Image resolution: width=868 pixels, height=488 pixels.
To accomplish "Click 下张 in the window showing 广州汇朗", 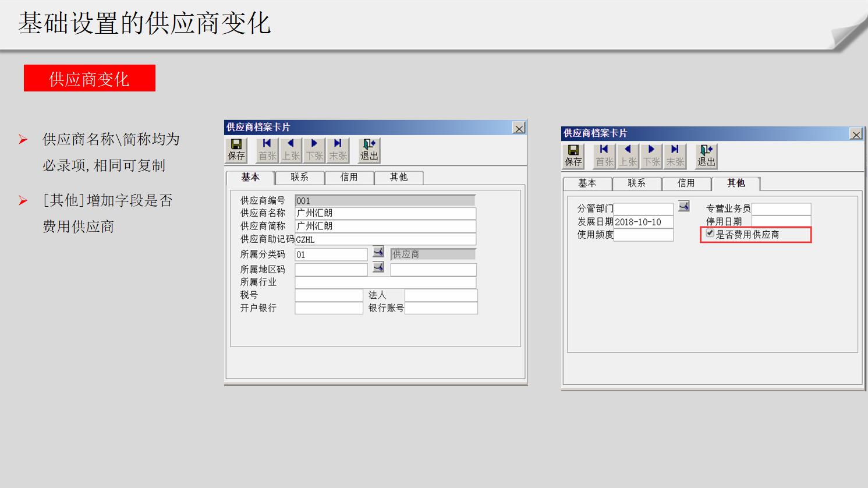I will (x=314, y=150).
